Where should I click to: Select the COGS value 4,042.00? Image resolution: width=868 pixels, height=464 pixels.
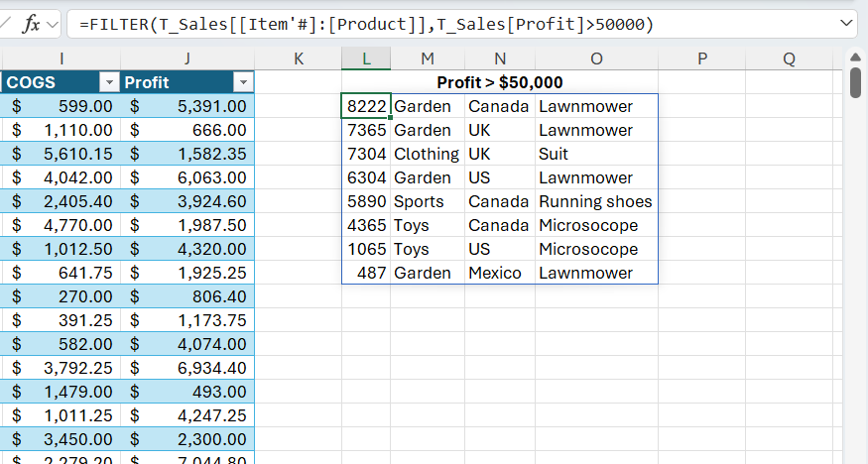point(61,177)
